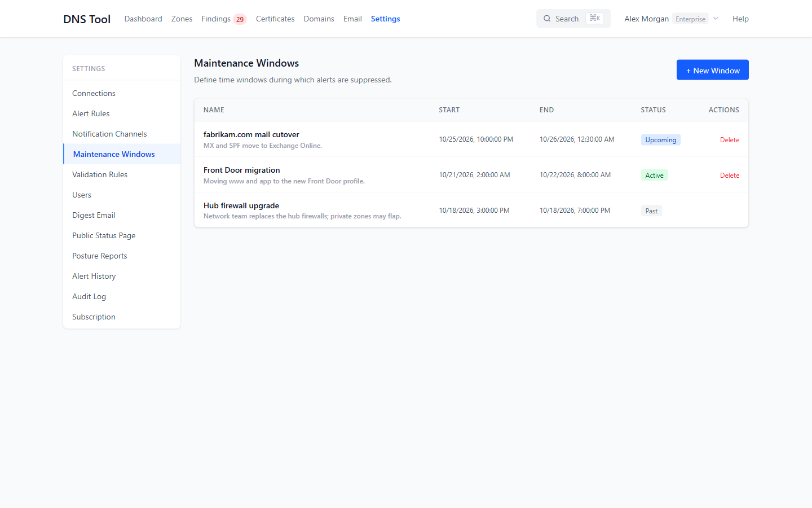Click the Active status badge
812x508 pixels.
[x=654, y=176]
